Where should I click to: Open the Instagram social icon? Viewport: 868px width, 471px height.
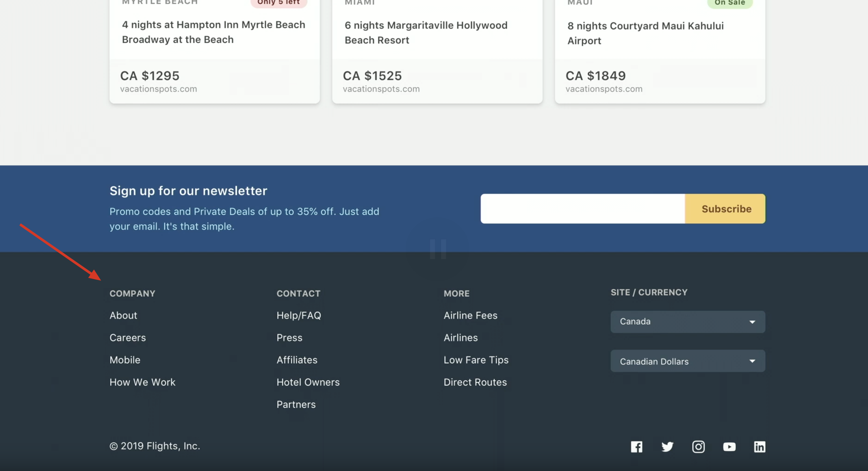698,447
